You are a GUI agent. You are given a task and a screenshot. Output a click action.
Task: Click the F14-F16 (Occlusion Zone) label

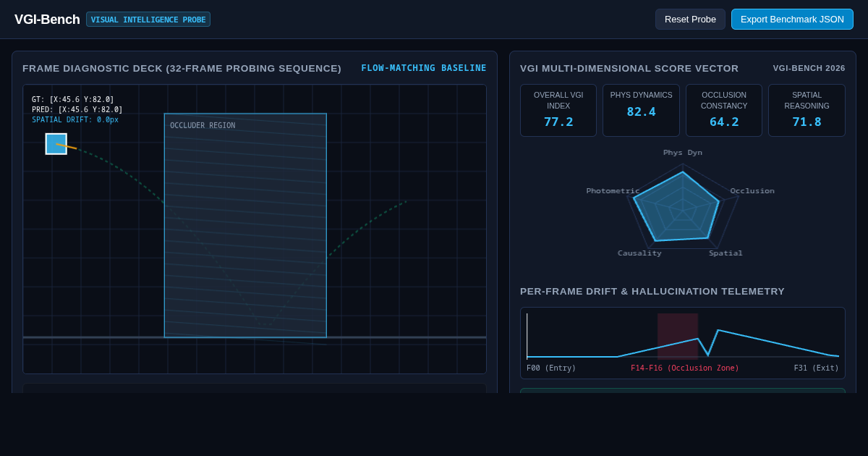(x=685, y=368)
